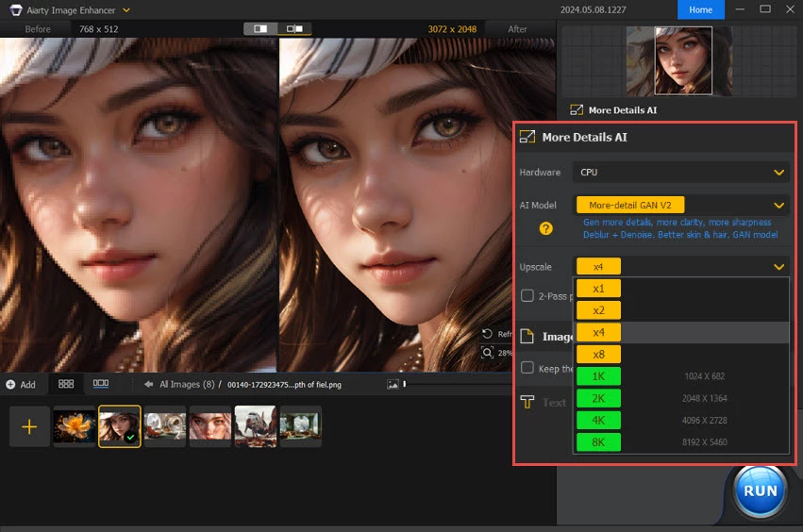This screenshot has height=532, width=803.
Task: Switch to filmstrip thumbnail view icon
Action: 100,384
